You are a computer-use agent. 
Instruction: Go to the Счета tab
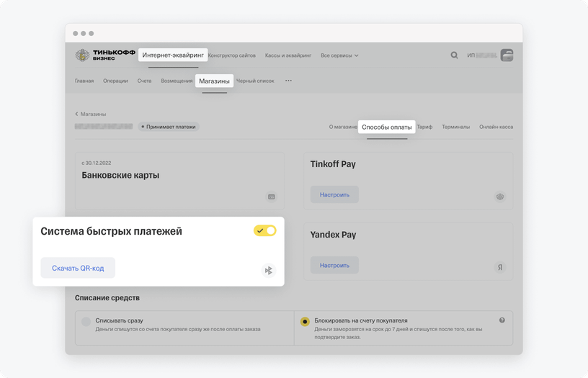(144, 81)
